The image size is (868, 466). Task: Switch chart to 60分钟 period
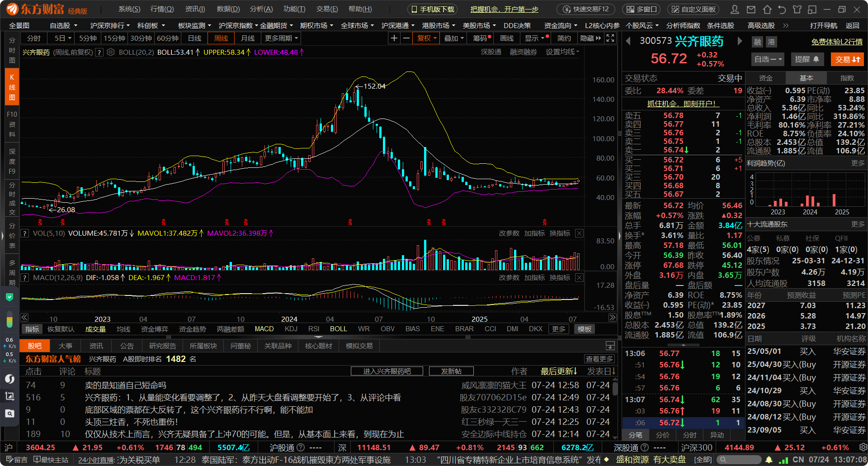[x=168, y=38]
